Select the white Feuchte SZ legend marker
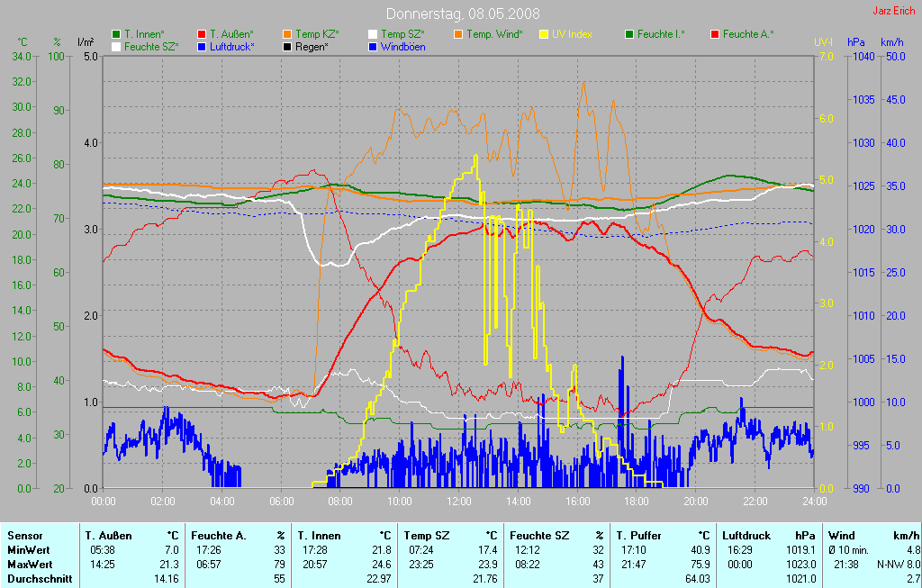The height and width of the screenshot is (588, 922). [x=116, y=46]
